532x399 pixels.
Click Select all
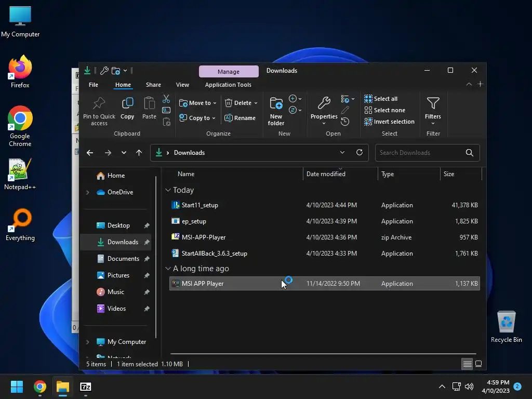381,99
